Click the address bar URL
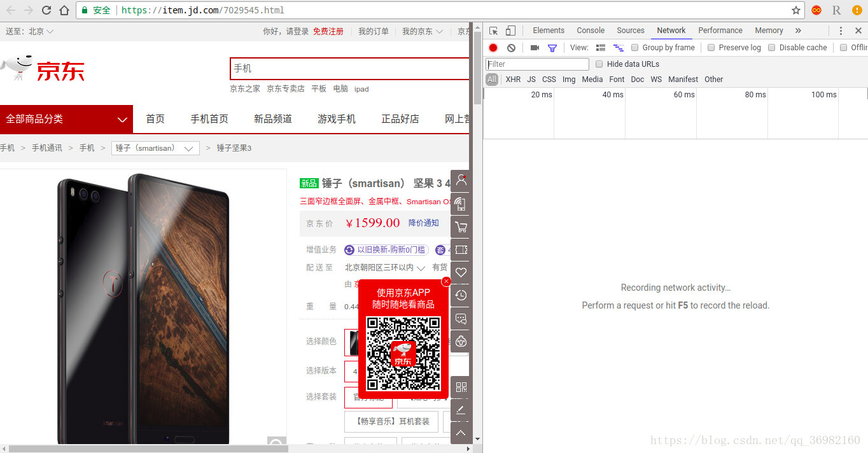Screen dimensions: 868x453 coord(202,10)
